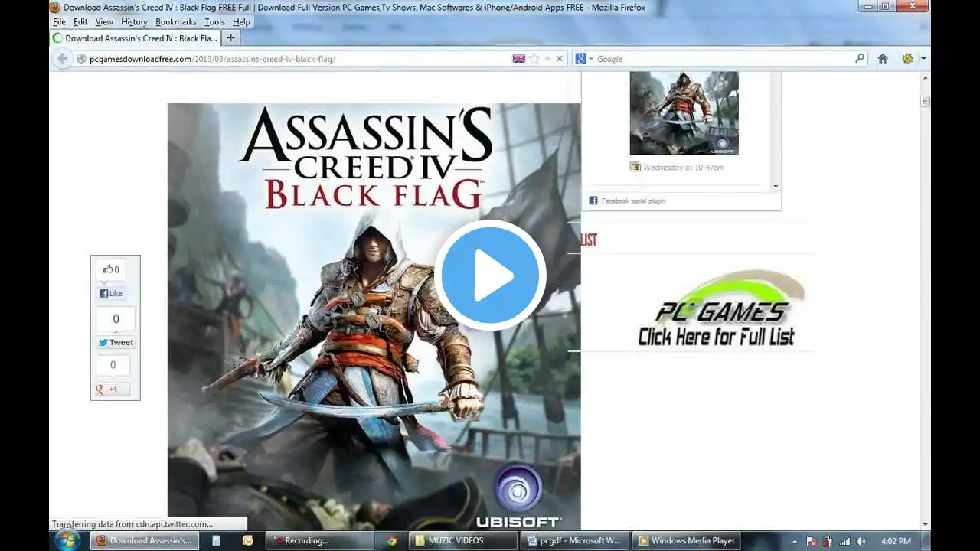The width and height of the screenshot is (980, 551).
Task: Click the 4:02 PM clock
Action: (895, 541)
